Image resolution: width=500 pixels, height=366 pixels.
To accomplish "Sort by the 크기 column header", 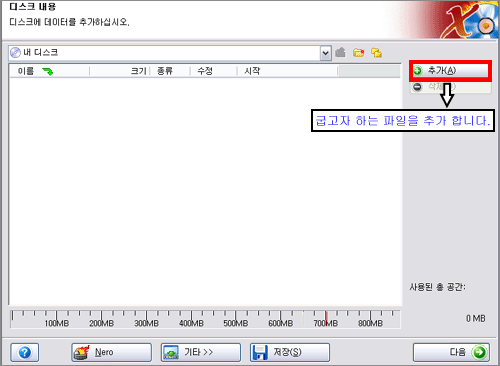I will pyautogui.click(x=120, y=71).
